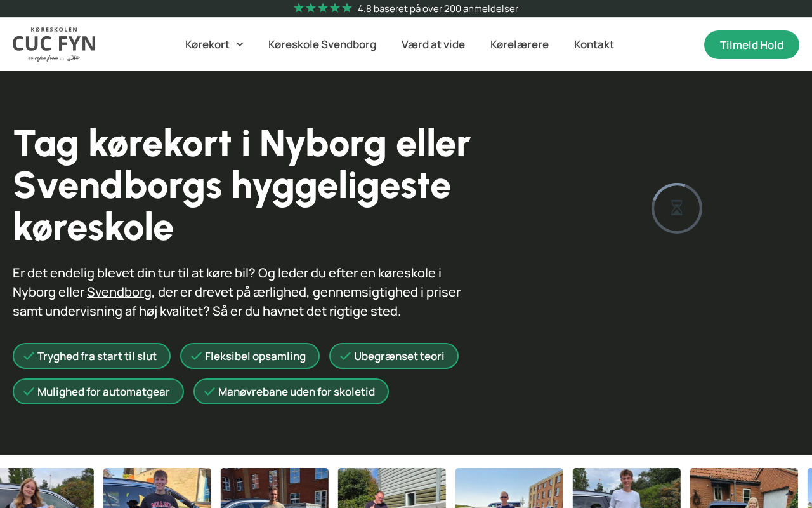This screenshot has height=508, width=812.
Task: Click the CUC FYN køreskolen logo
Action: pos(54,44)
